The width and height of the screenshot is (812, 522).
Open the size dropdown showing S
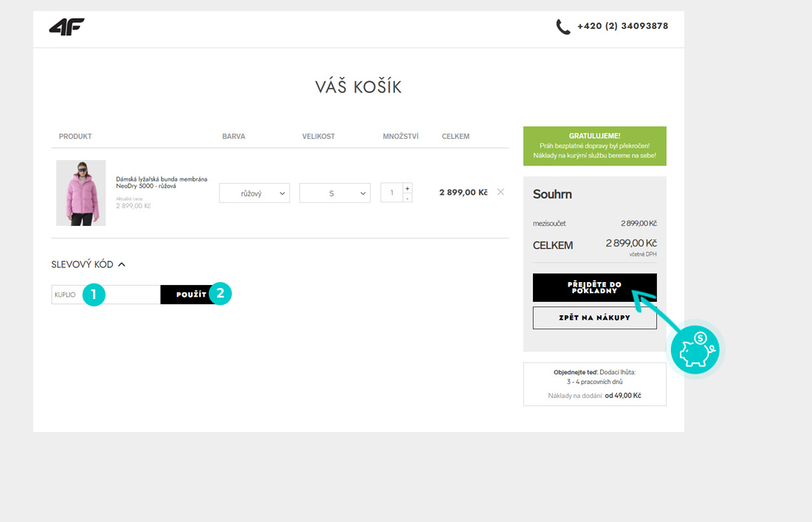click(334, 193)
